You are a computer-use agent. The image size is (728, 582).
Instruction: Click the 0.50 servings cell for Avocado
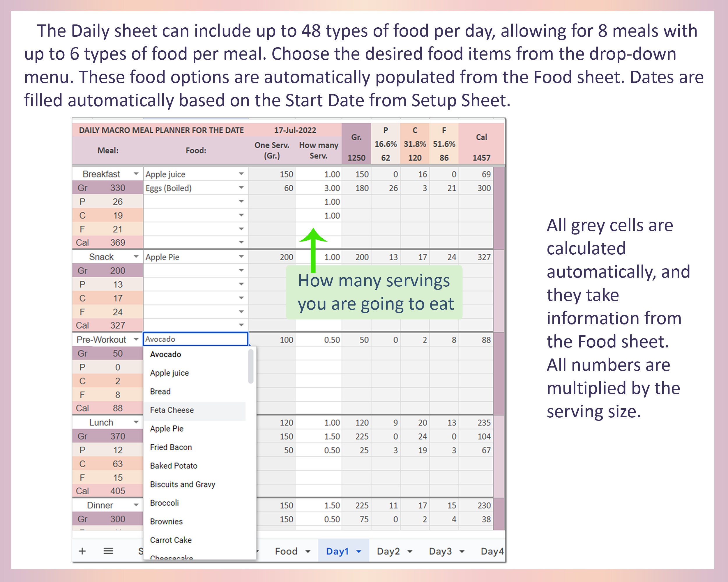click(318, 340)
